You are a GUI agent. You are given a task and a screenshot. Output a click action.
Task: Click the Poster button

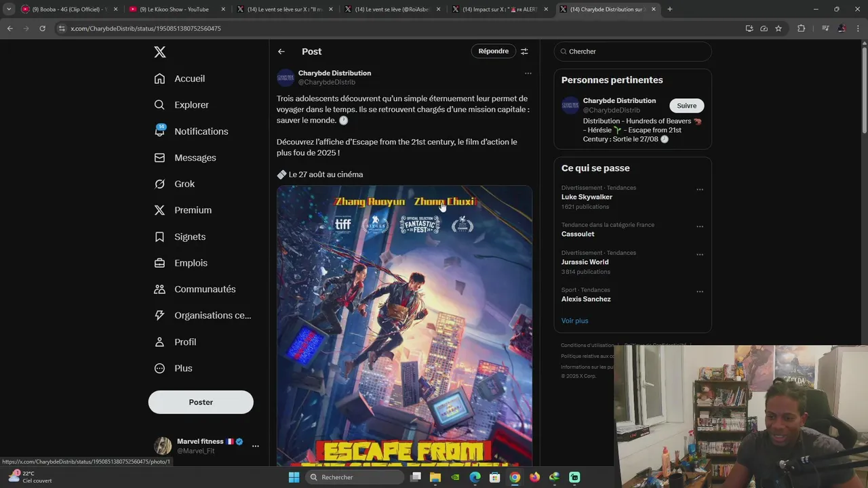[201, 402]
